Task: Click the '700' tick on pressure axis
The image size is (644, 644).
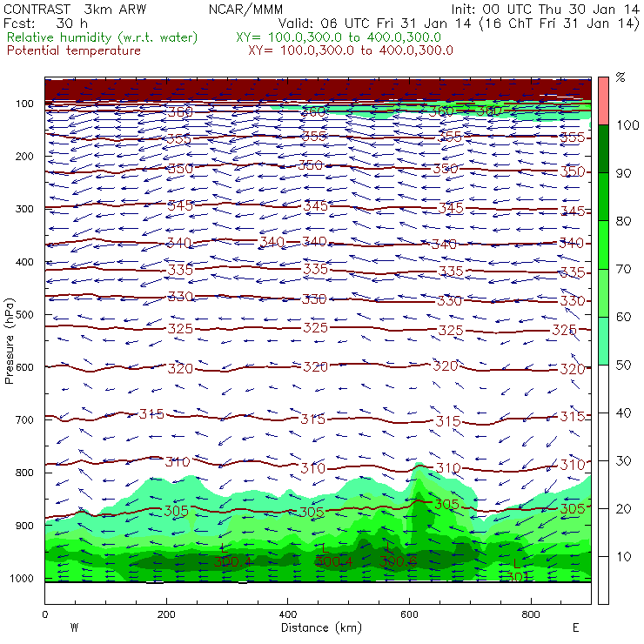Action: tap(24, 420)
